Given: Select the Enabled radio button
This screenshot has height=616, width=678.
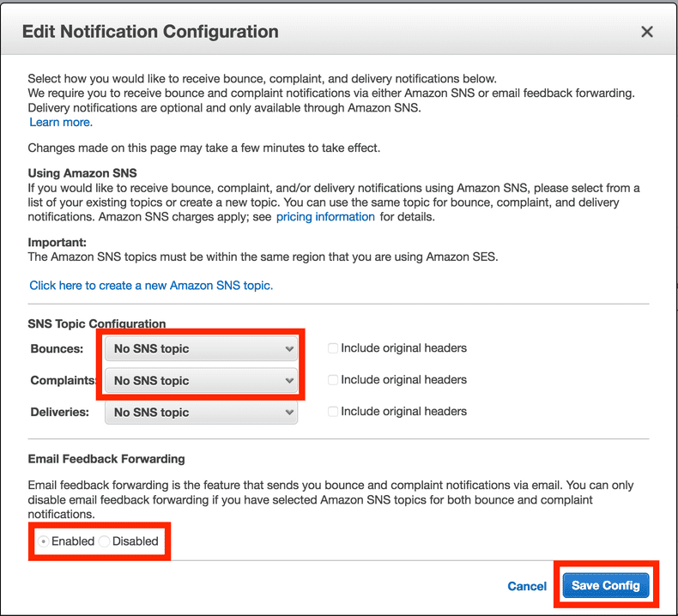Looking at the screenshot, I should (x=43, y=541).
